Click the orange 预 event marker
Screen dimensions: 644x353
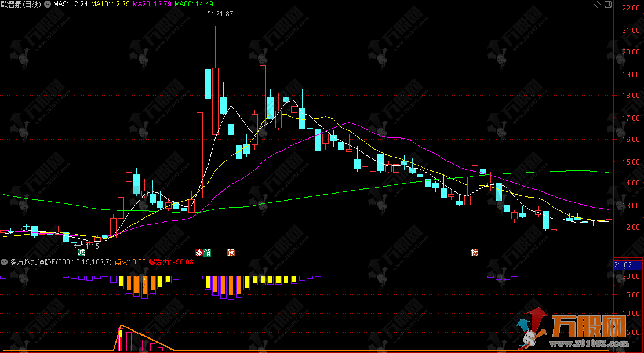[x=231, y=253]
